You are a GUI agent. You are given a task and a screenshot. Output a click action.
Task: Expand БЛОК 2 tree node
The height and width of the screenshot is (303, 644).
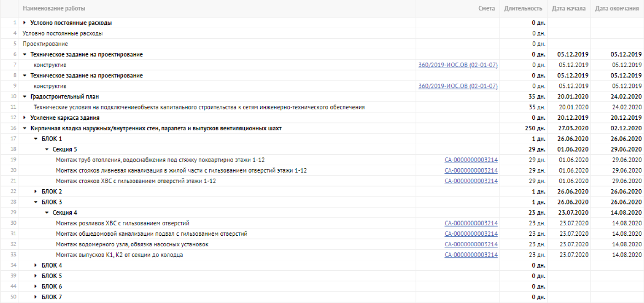tap(36, 192)
